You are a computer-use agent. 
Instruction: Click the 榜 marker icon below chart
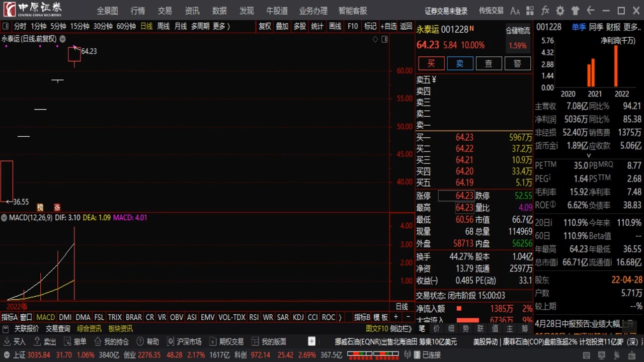pyautogui.click(x=40, y=207)
